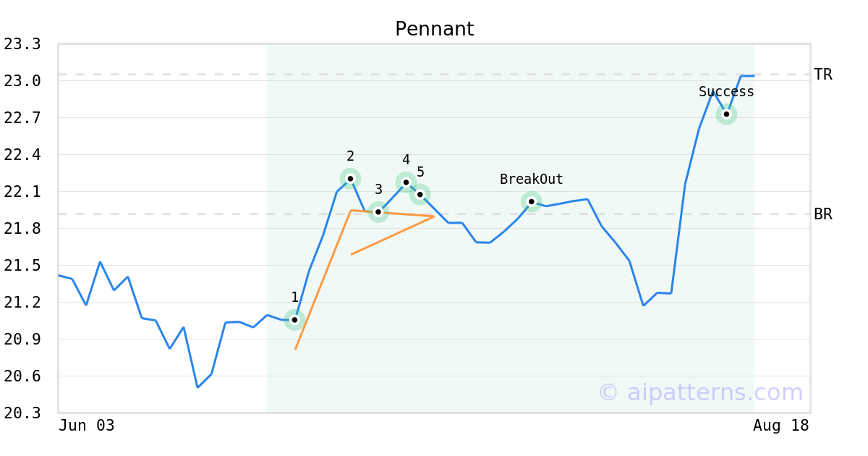Click the 21.5 y-axis label
Image resolution: width=868 pixels, height=456 pixels.
tap(22, 266)
